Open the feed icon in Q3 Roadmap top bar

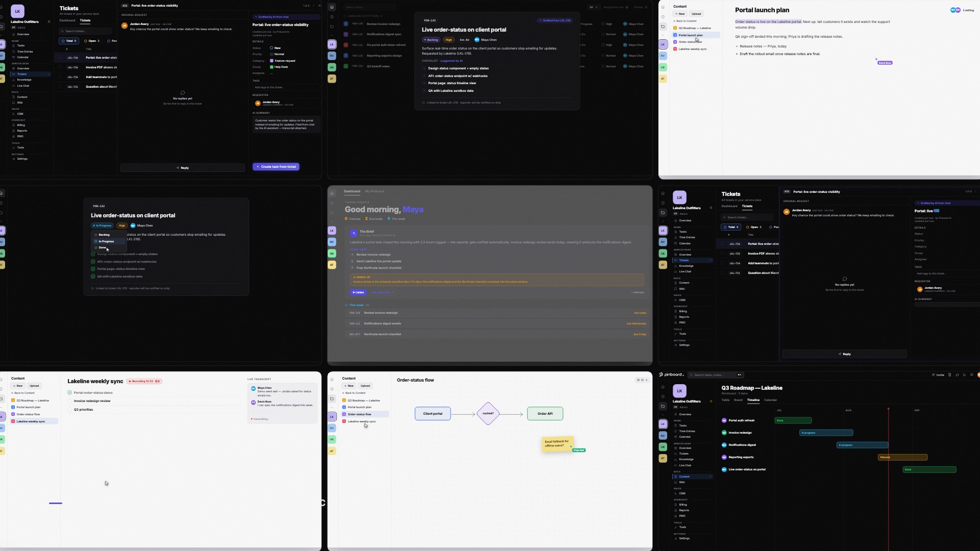click(x=964, y=375)
